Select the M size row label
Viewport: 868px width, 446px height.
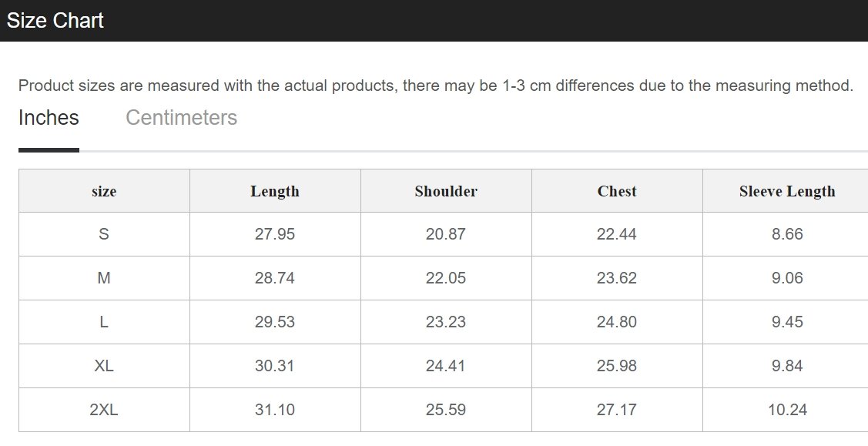(103, 278)
